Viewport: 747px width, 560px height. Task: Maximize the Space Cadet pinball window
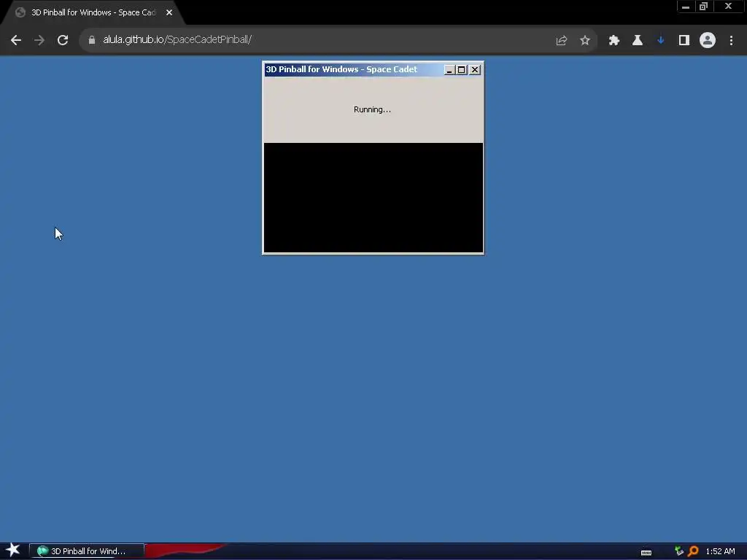462,70
